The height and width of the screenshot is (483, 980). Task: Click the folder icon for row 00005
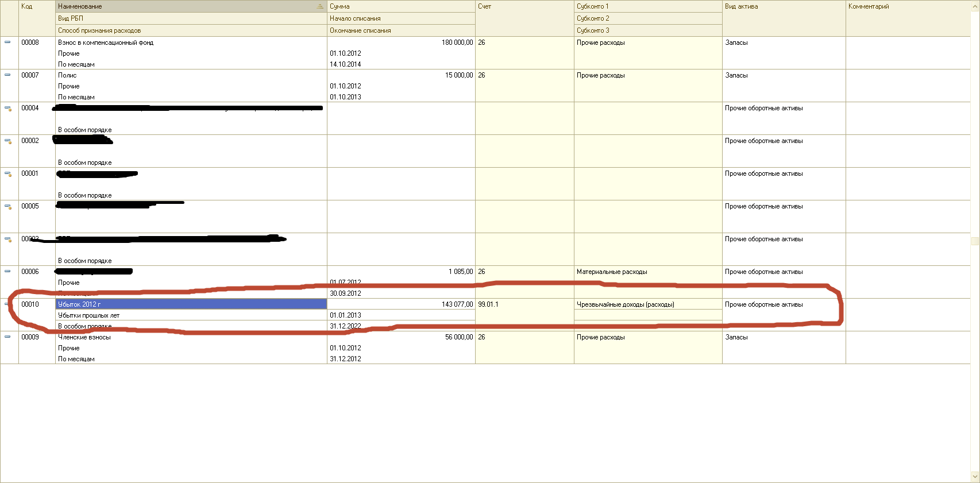click(x=8, y=206)
